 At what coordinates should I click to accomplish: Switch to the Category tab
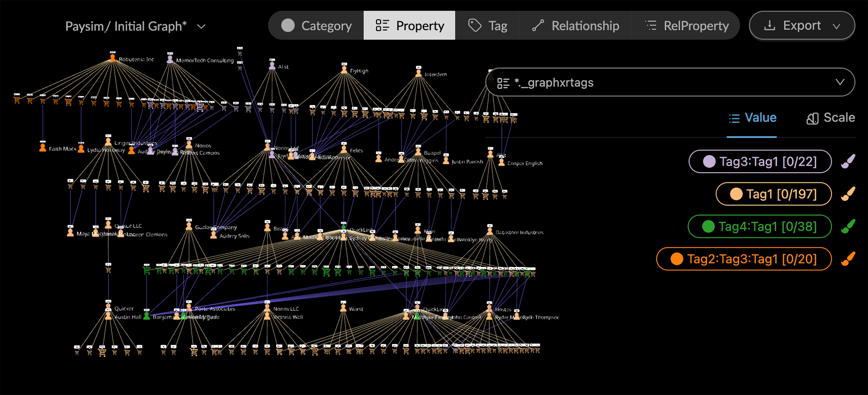coord(316,26)
